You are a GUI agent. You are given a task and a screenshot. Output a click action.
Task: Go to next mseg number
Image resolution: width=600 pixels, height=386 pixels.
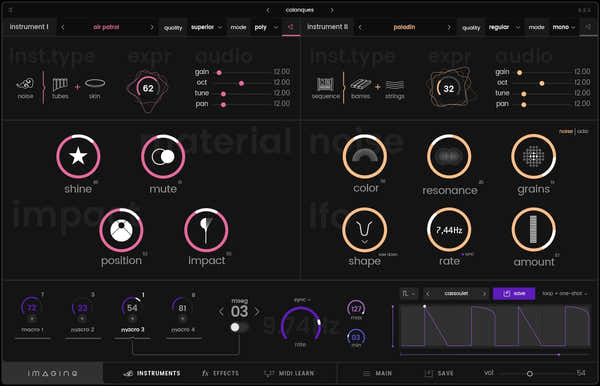pyautogui.click(x=257, y=312)
